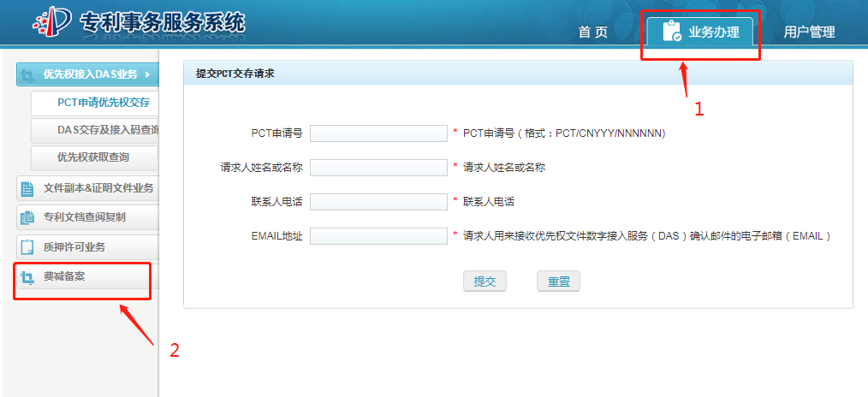Click the DAS confirmation email hint text
Screen dimensions: 868x397
[647, 236]
